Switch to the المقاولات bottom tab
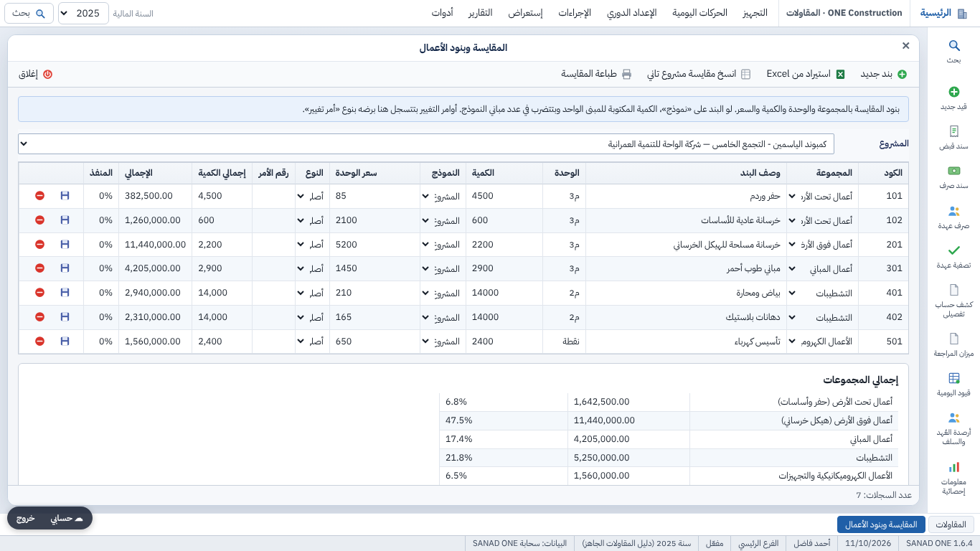This screenshot has width=980, height=551. (951, 524)
